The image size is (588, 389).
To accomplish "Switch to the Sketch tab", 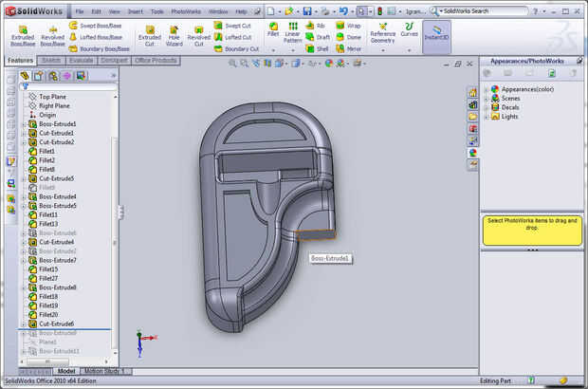I will pyautogui.click(x=51, y=60).
